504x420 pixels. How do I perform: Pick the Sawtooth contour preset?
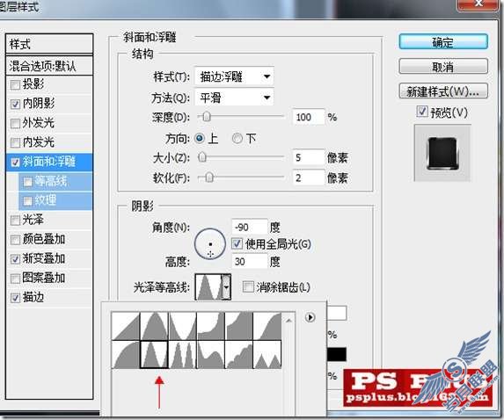tap(267, 354)
